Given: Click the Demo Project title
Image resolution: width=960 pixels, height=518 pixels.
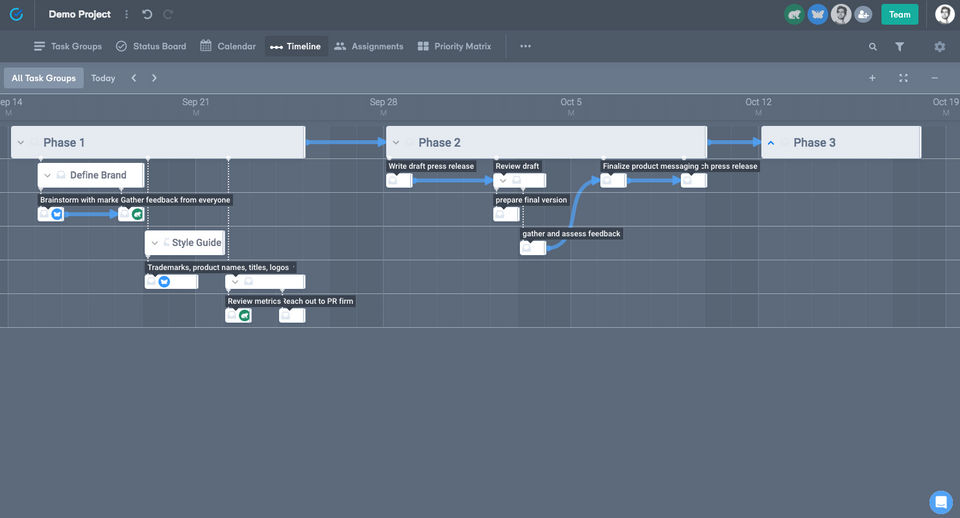Looking at the screenshot, I should click(x=80, y=14).
